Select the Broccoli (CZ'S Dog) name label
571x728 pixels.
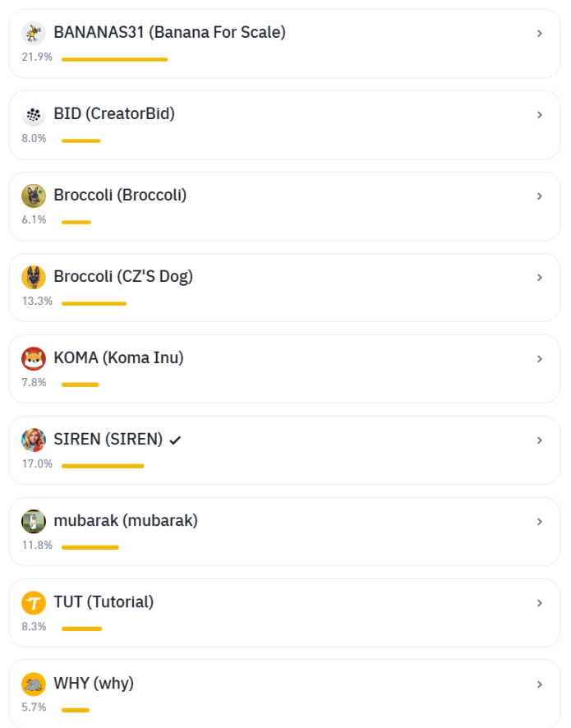point(123,277)
